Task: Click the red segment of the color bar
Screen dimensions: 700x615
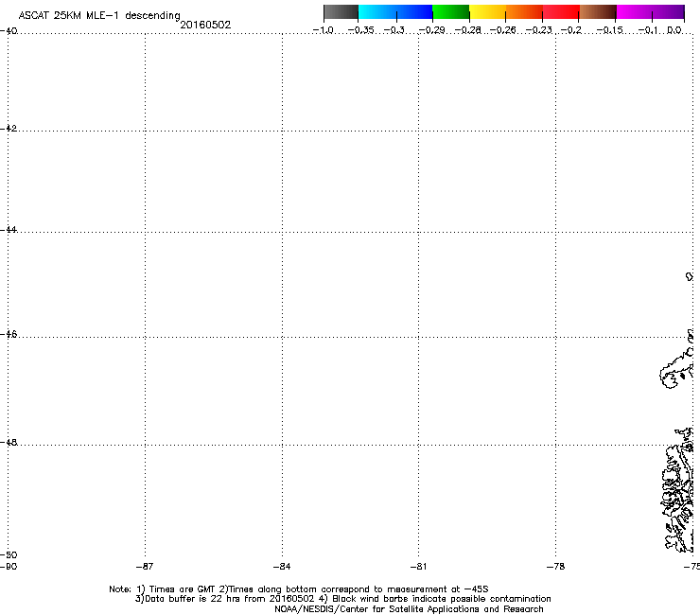Action: pyautogui.click(x=561, y=12)
